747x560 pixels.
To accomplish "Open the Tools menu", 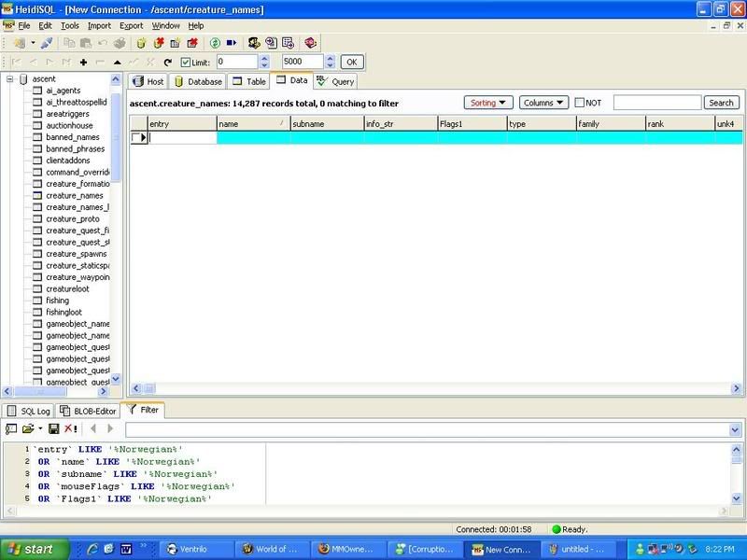I will click(x=69, y=26).
